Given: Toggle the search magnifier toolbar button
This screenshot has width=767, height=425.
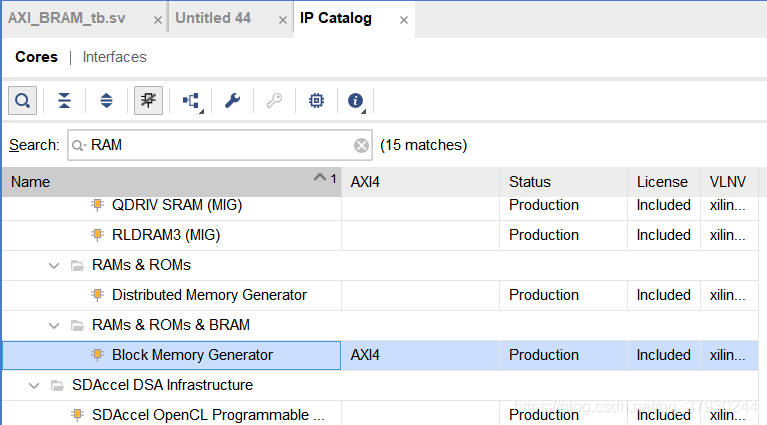Looking at the screenshot, I should (23, 101).
